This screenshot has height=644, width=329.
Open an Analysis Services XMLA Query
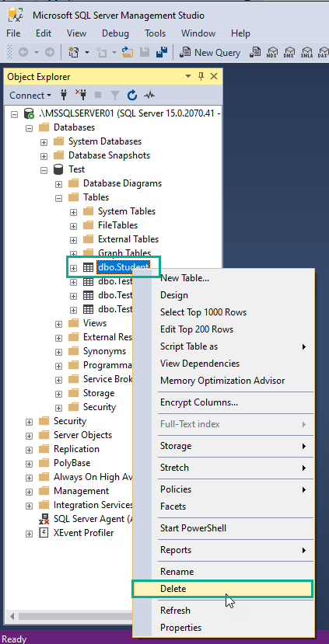click(306, 52)
